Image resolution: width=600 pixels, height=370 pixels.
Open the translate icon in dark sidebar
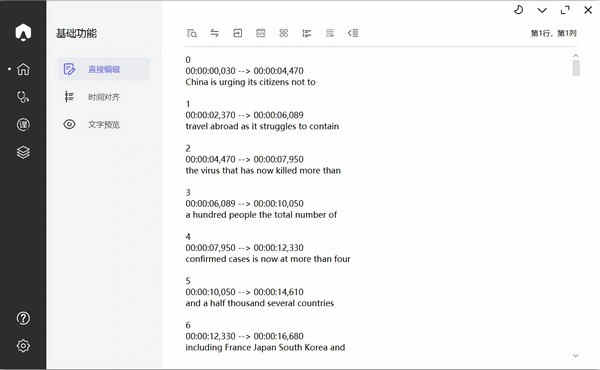pyautogui.click(x=23, y=125)
